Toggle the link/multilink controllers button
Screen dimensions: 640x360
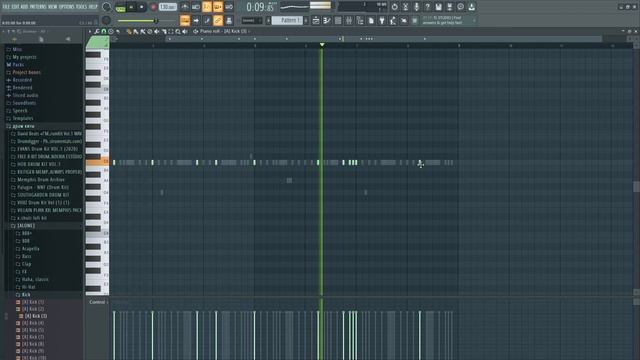218,20
